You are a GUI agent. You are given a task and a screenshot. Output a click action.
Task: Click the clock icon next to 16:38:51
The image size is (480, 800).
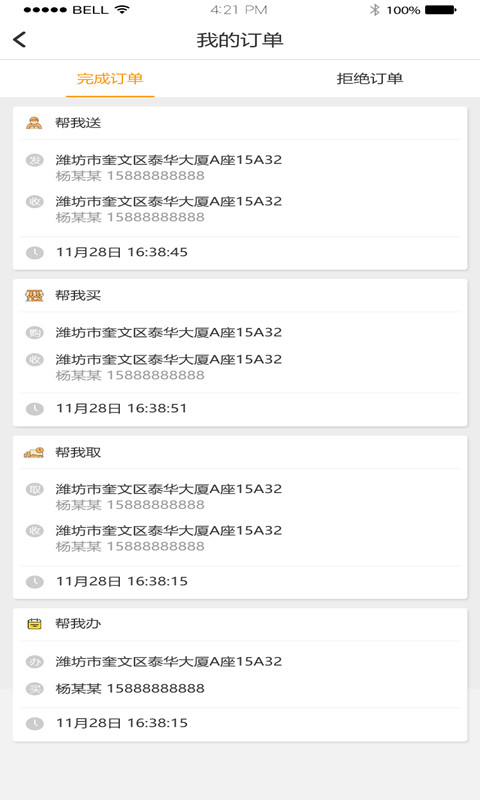pyautogui.click(x=35, y=409)
